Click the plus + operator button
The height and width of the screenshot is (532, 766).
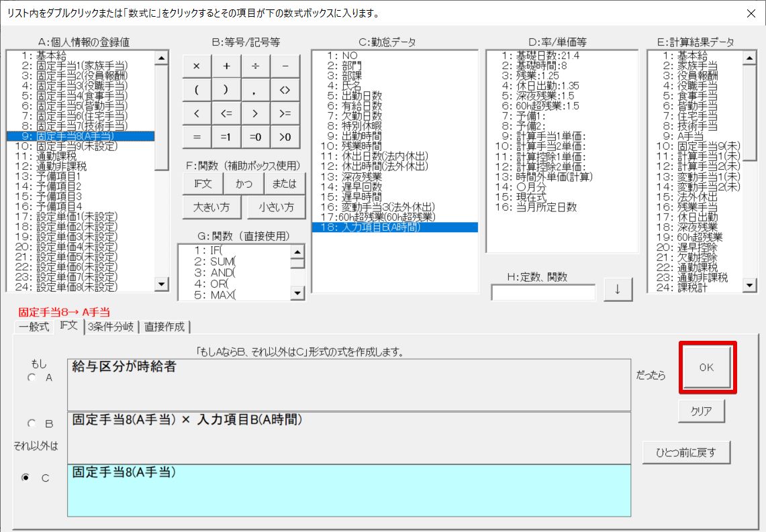click(x=226, y=66)
